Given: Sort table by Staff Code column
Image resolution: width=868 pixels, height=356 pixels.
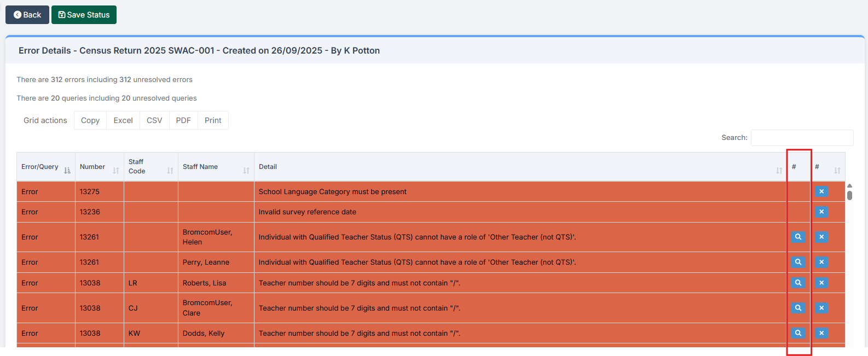Looking at the screenshot, I should point(151,167).
